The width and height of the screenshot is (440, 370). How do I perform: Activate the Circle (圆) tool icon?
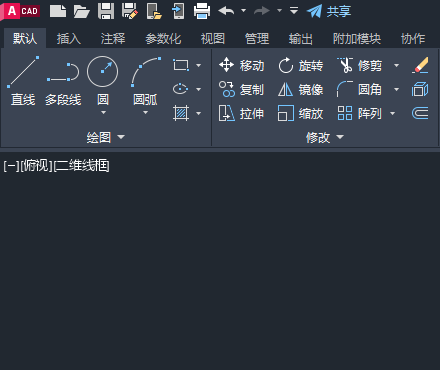pos(102,71)
